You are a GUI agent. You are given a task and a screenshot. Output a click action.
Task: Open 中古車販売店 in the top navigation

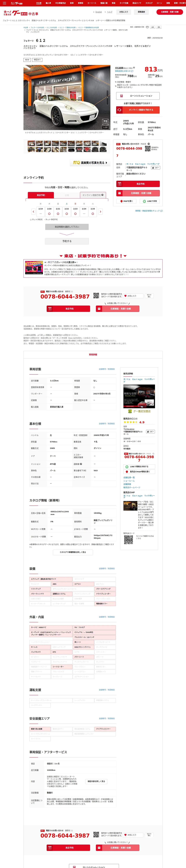(60, 3)
